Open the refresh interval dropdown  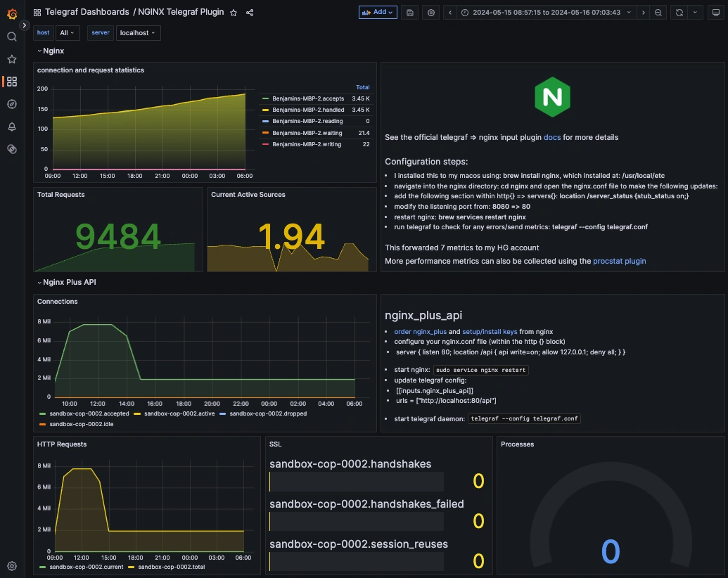(x=695, y=13)
